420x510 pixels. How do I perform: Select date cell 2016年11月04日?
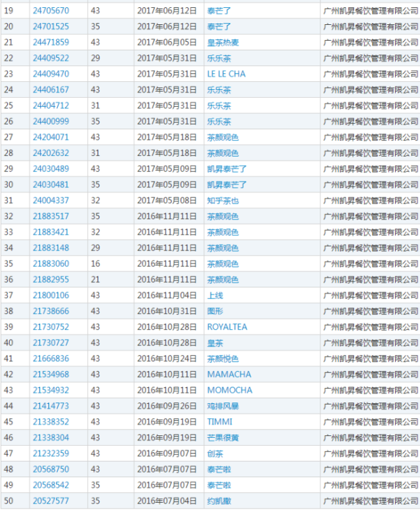(x=167, y=296)
